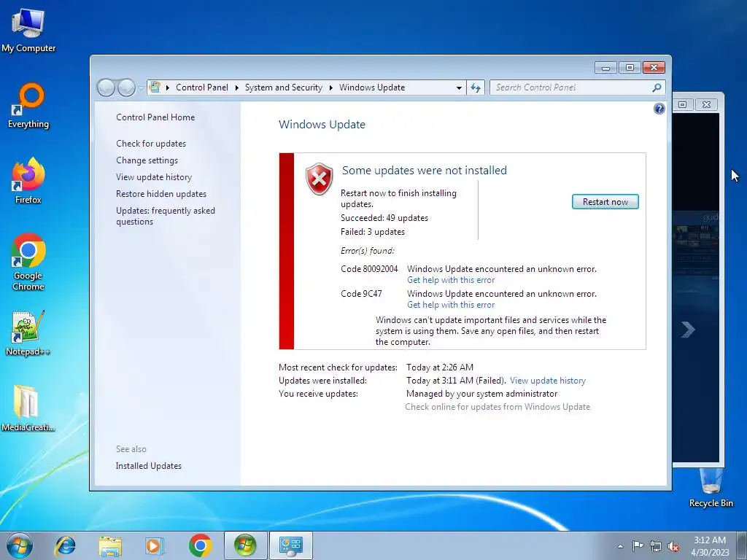This screenshot has height=560, width=747.
Task: Open Restore hidden updates
Action: point(161,194)
